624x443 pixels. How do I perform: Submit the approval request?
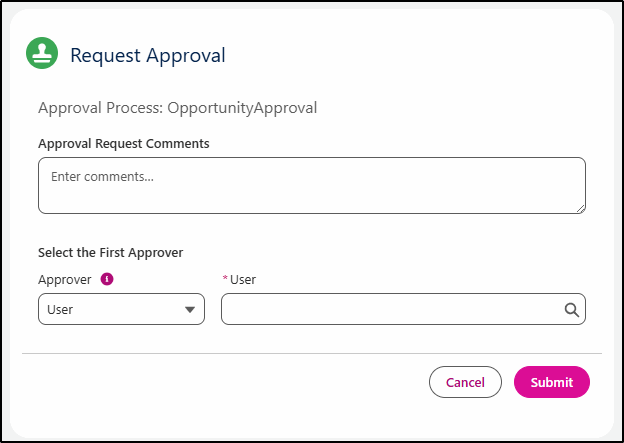tap(551, 382)
